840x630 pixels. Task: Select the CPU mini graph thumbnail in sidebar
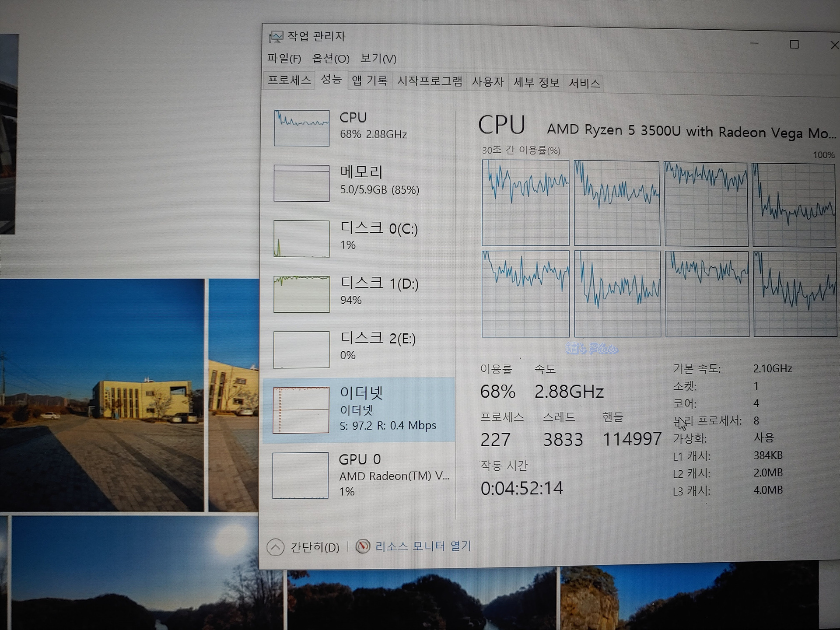[301, 128]
